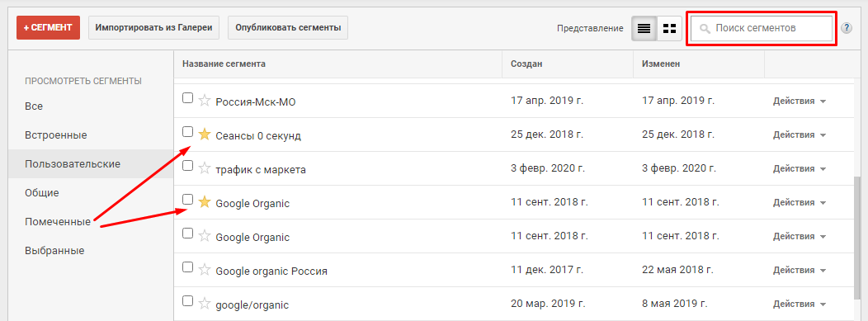This screenshot has width=868, height=321.
Task: Select checkbox for Google organic Россия
Action: pyautogui.click(x=187, y=267)
